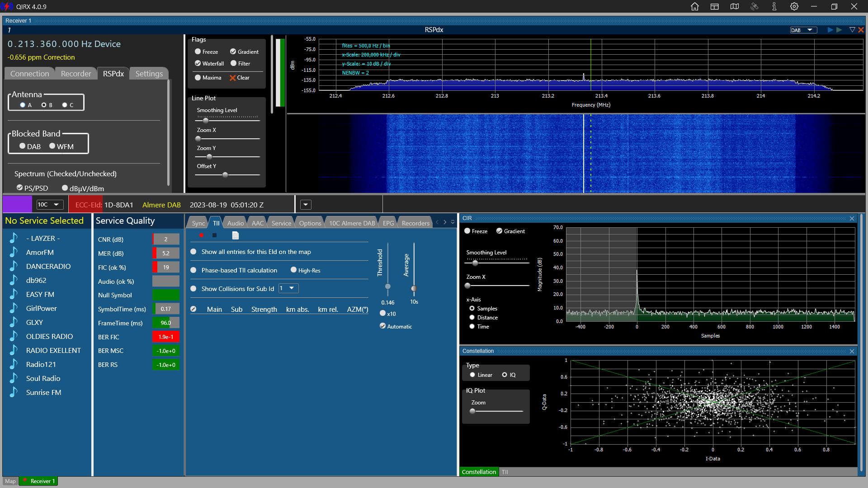Open the map icon in title bar
The image size is (868, 488).
[735, 6]
